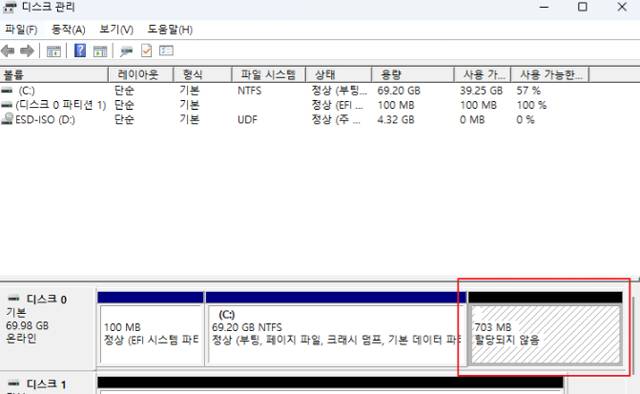The width and height of the screenshot is (640, 394).
Task: Select the (C:) volume row in list
Action: (294, 90)
